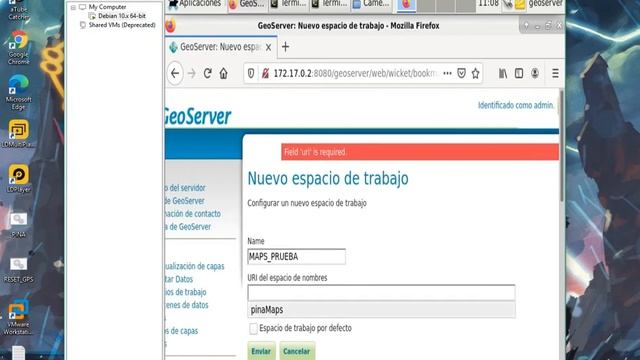Open LDMultiPlayer desktop icon
The width and height of the screenshot is (640, 360).
tap(18, 134)
